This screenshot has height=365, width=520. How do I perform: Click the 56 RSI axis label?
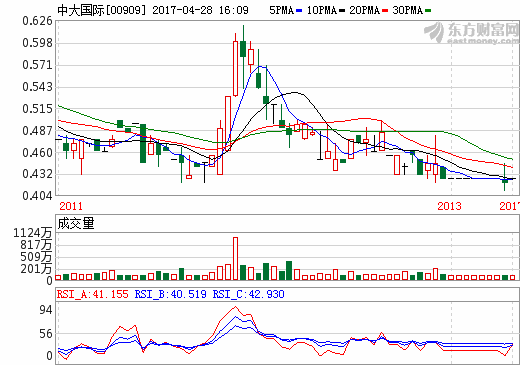pos(46,334)
